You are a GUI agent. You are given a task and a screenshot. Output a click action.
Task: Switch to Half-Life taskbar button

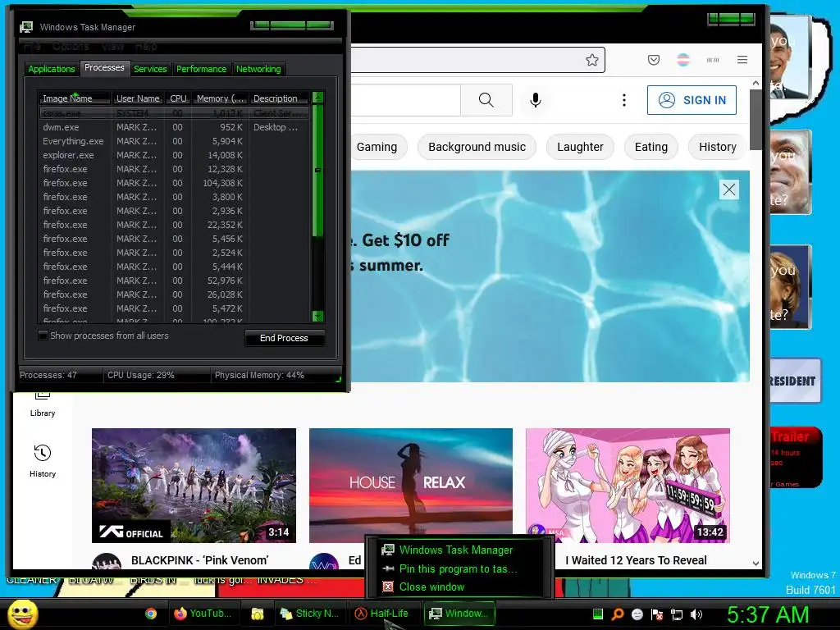382,614
